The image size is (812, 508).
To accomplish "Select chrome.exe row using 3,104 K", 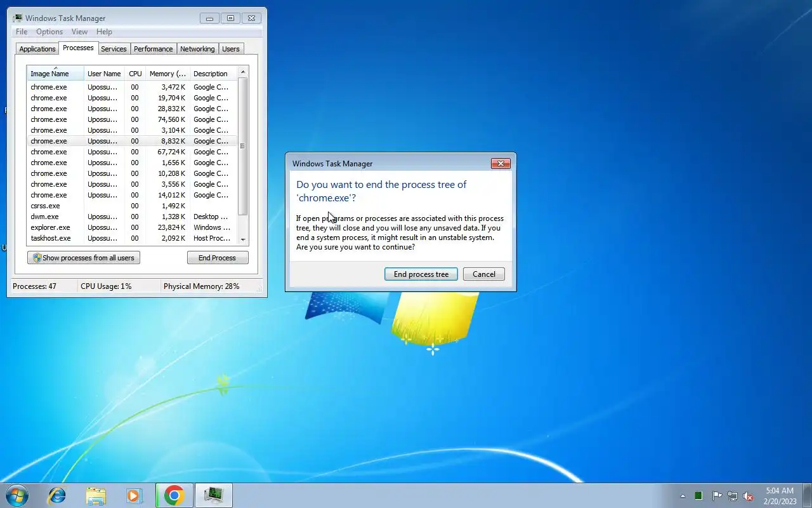I will 132,130.
